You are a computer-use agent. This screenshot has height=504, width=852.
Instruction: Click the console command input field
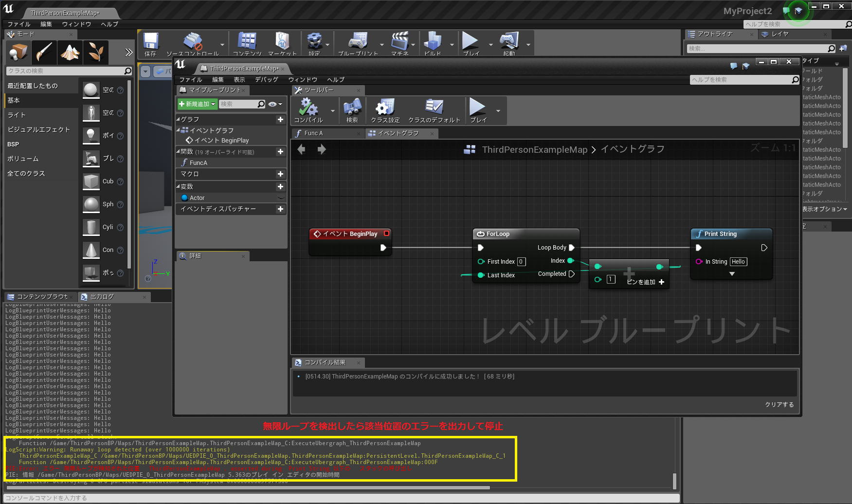point(342,498)
